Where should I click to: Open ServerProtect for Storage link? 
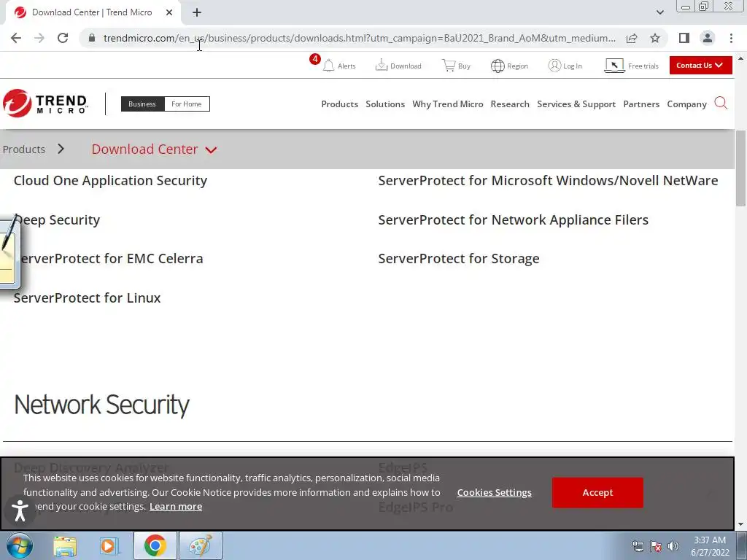point(459,259)
